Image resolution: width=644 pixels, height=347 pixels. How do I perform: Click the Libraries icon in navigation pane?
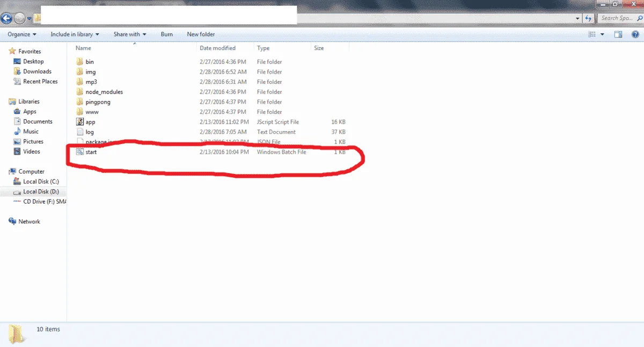point(13,102)
